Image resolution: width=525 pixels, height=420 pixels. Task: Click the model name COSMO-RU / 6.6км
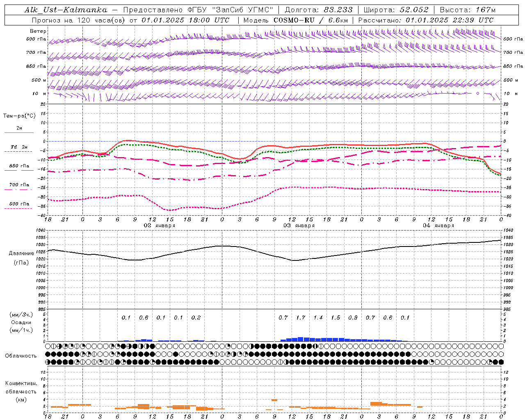point(310,20)
